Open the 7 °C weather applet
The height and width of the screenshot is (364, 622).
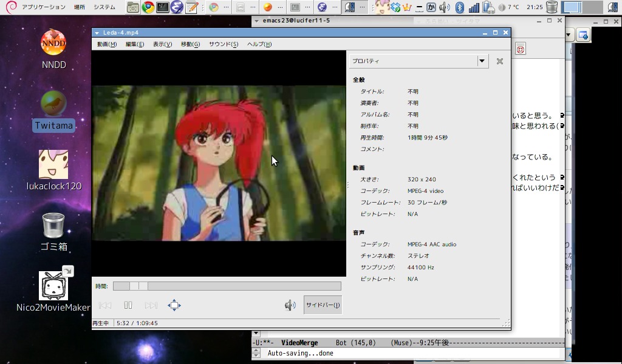click(x=508, y=7)
